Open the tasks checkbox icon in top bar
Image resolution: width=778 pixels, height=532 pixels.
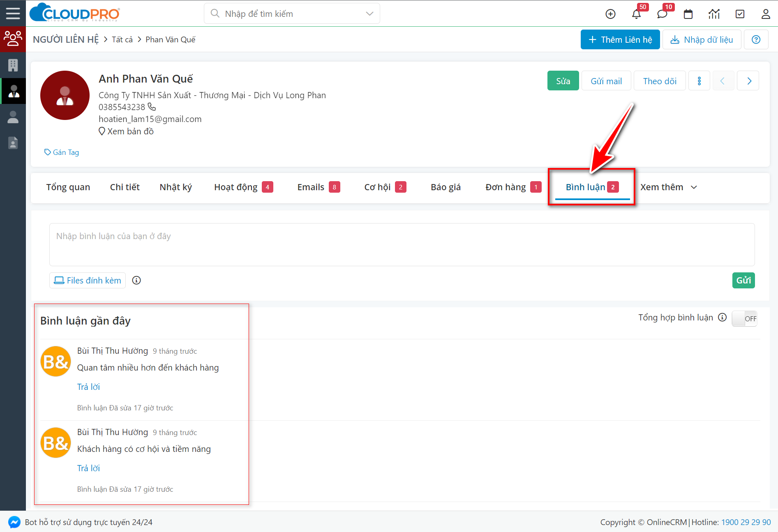tap(740, 14)
